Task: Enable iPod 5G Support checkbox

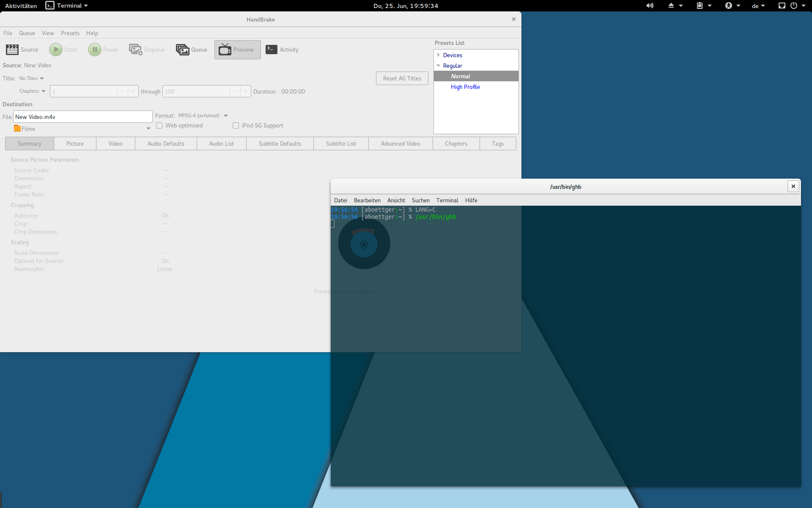Action: point(236,125)
